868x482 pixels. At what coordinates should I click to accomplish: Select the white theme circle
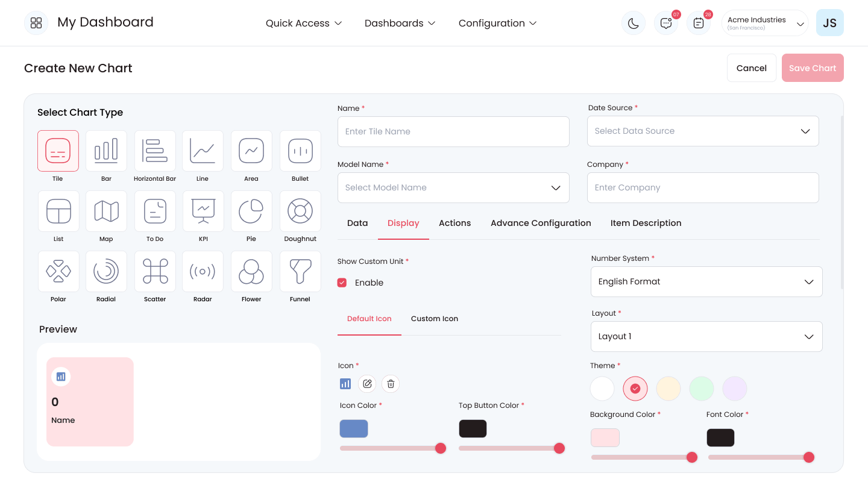coord(602,389)
